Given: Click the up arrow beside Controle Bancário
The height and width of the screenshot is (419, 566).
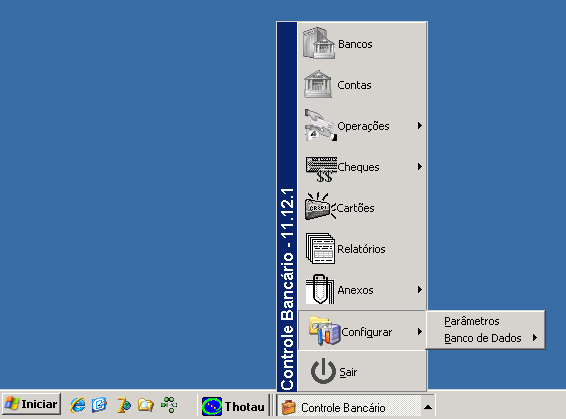Looking at the screenshot, I should coord(428,407).
